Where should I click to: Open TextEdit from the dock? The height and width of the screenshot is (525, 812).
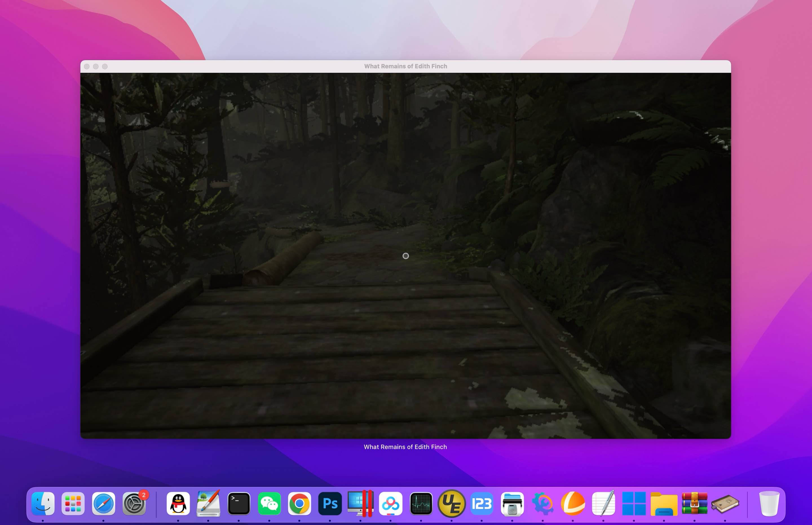(603, 503)
